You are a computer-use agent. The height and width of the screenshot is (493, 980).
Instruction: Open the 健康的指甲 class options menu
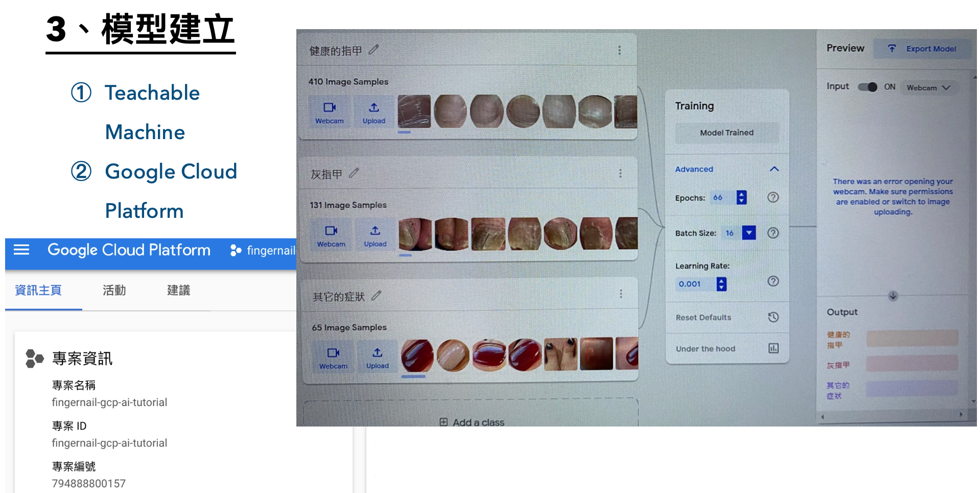click(x=619, y=50)
